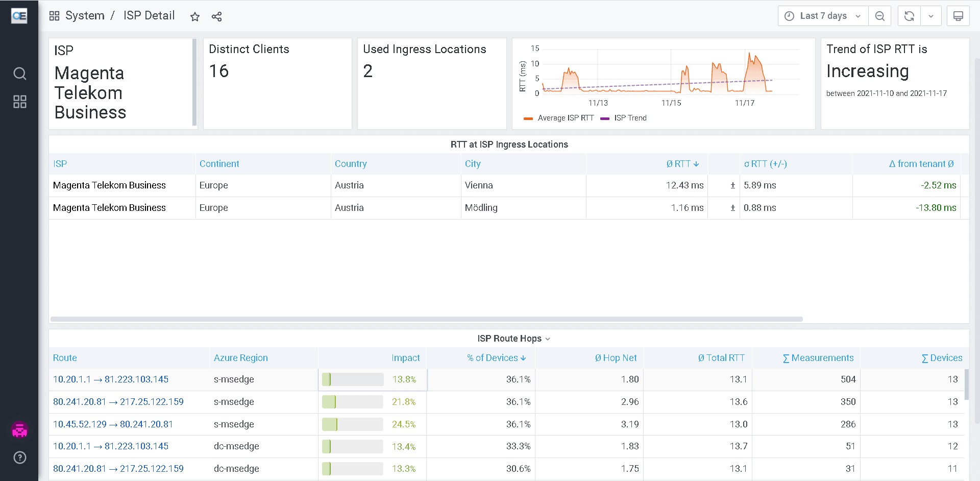Sort route hops by Impact column
980x481 pixels.
406,358
